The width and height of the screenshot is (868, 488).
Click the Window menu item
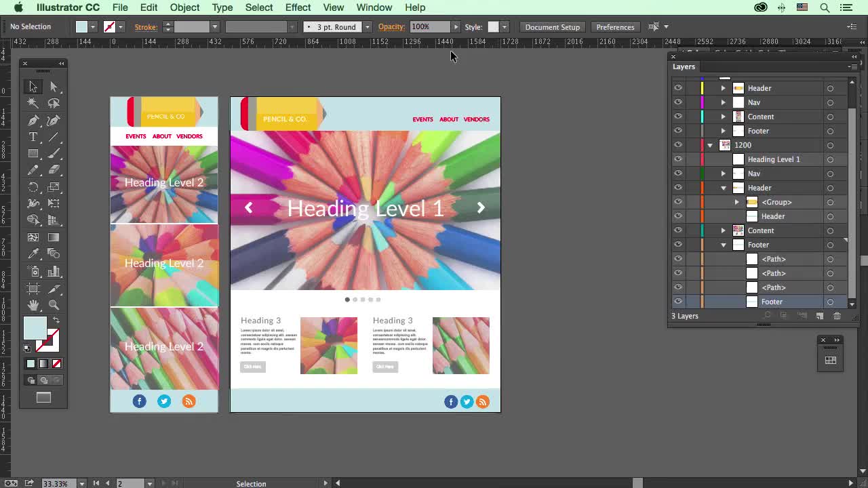[374, 7]
